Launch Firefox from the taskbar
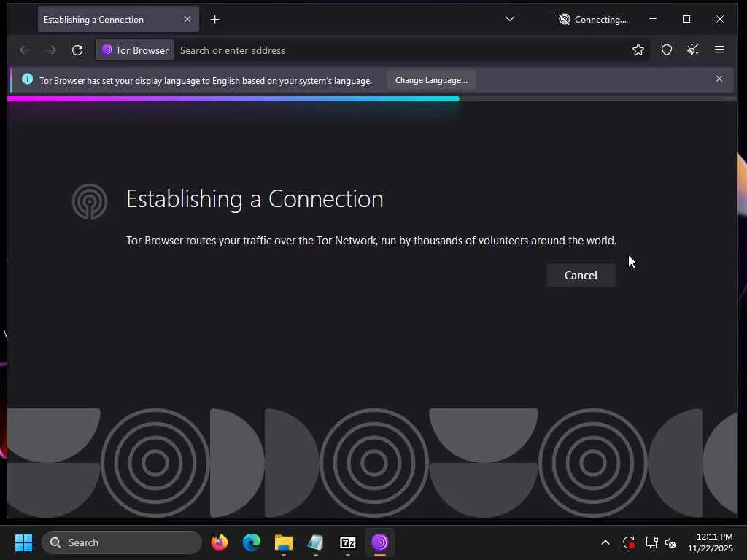The height and width of the screenshot is (560, 747). tap(219, 542)
